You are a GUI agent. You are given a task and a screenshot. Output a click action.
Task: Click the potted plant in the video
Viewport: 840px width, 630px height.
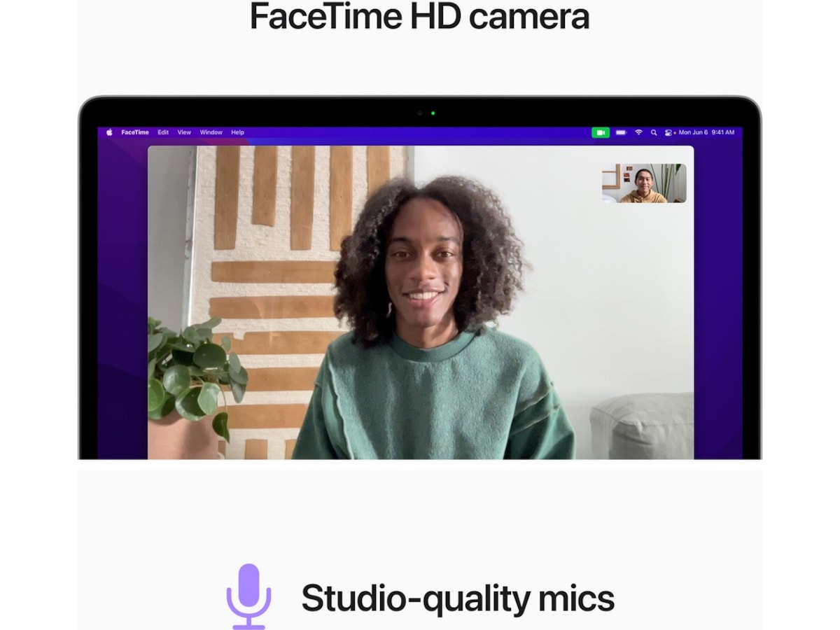tap(192, 371)
